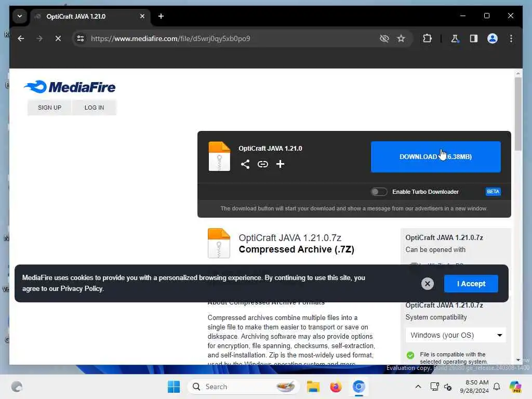
Task: Click the network display tray icon
Action: pyautogui.click(x=434, y=387)
